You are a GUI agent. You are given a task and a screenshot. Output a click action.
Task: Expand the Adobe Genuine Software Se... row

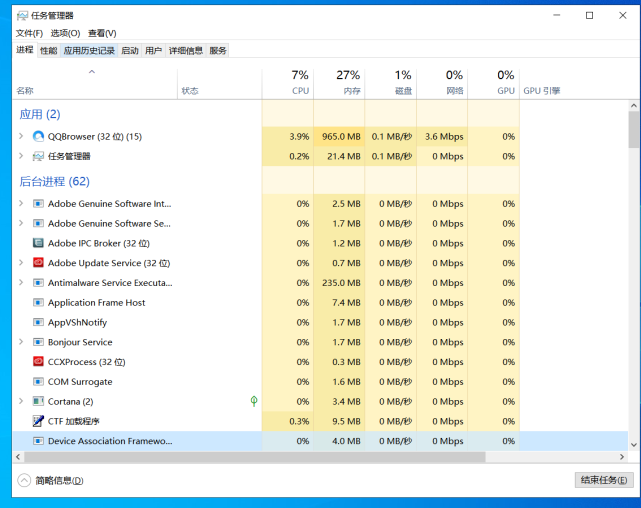click(x=21, y=223)
